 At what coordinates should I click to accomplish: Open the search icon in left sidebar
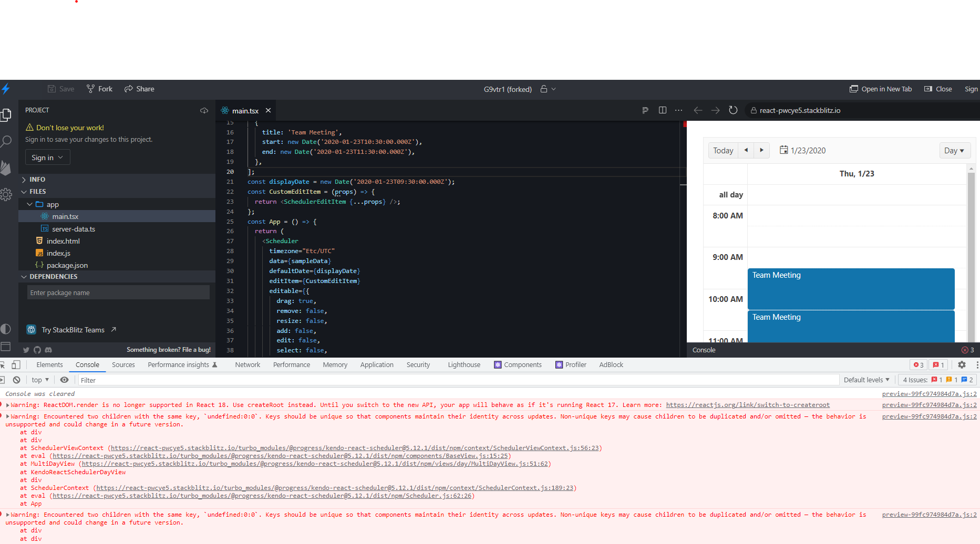click(6, 141)
